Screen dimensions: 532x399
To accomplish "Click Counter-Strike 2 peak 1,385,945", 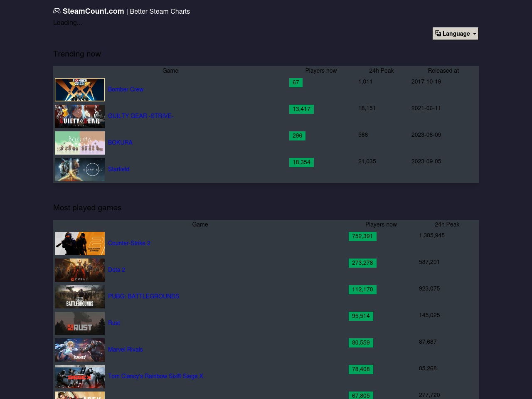I will 432,235.
